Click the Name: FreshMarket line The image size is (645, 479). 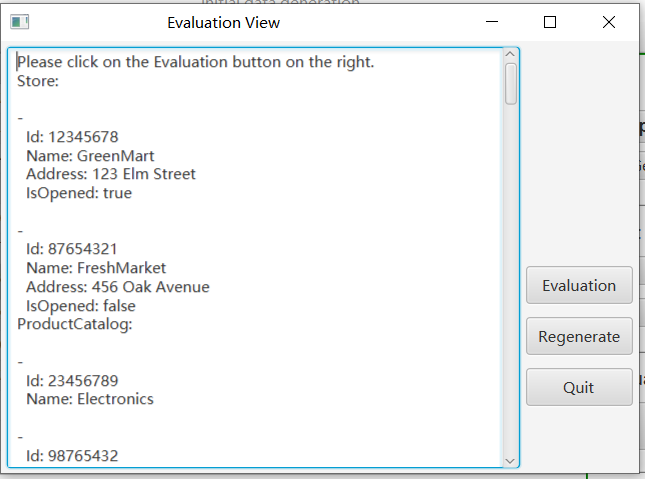pyautogui.click(x=96, y=268)
